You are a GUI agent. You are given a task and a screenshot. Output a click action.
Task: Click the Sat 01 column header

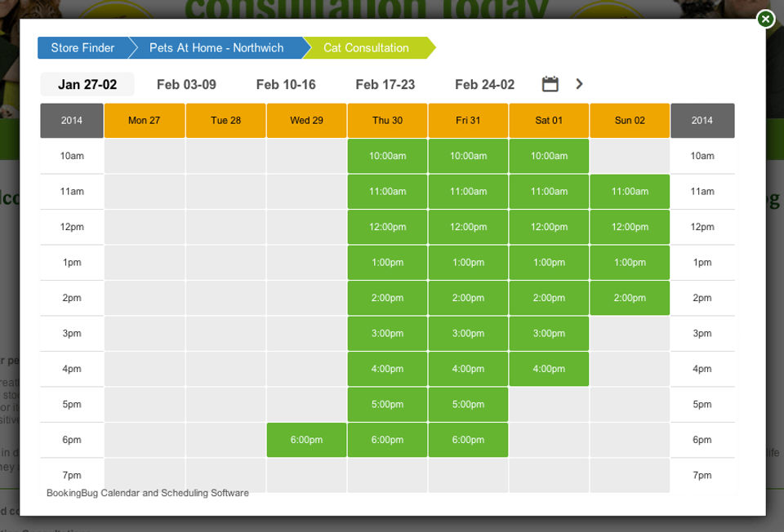pos(549,121)
